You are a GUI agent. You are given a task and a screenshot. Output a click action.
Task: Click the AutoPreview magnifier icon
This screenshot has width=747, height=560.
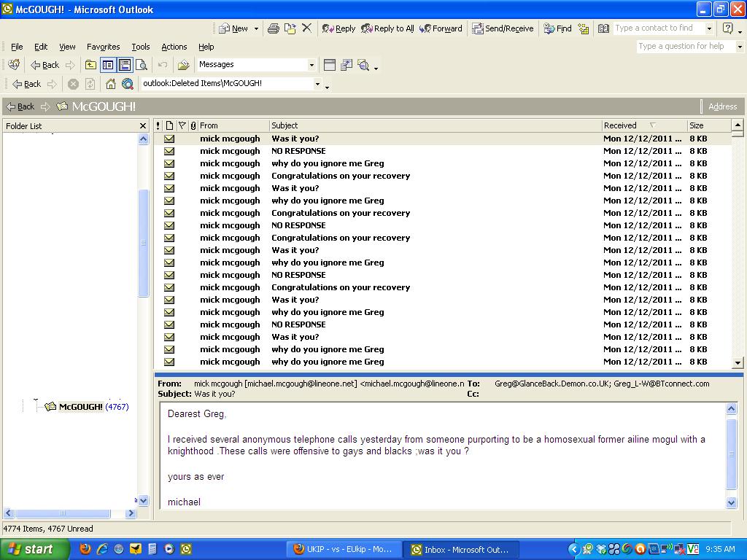(x=363, y=65)
